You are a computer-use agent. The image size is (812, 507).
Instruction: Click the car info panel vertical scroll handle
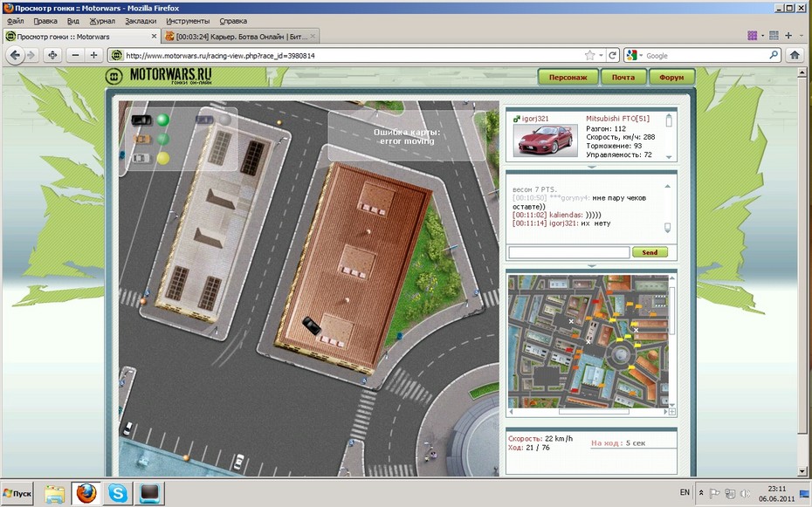[669, 120]
